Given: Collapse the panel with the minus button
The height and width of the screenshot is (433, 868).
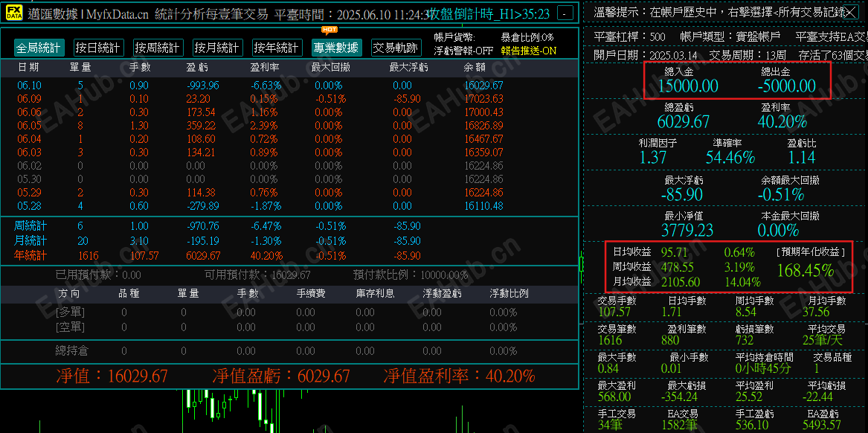Looking at the screenshot, I should [565, 13].
